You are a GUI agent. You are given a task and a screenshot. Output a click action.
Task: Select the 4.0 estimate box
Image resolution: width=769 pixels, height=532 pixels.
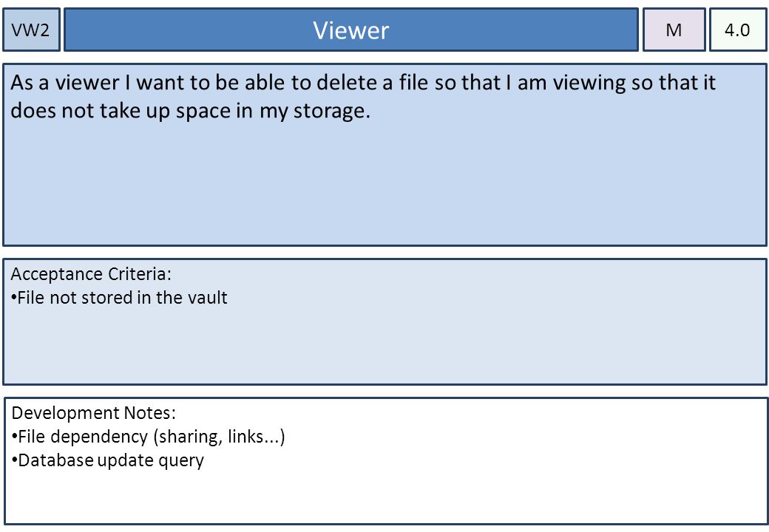tap(738, 30)
